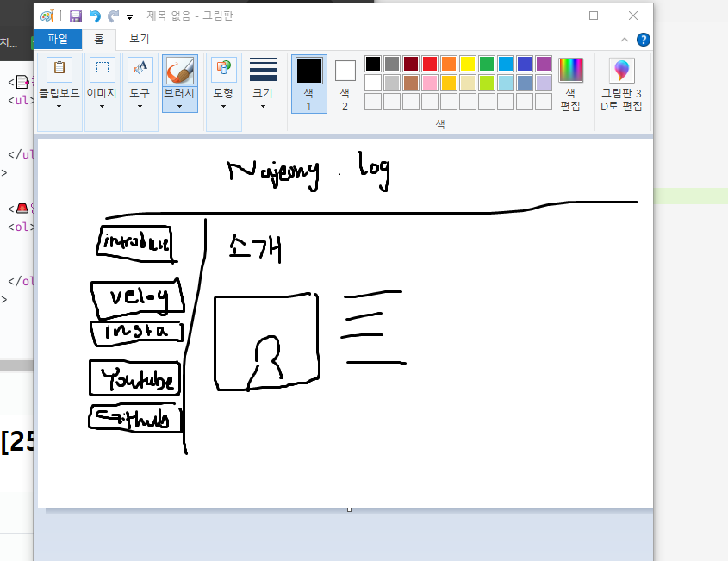The width and height of the screenshot is (728, 561).
Task: Expand the 크기 dropdown arrow
Action: point(264,107)
